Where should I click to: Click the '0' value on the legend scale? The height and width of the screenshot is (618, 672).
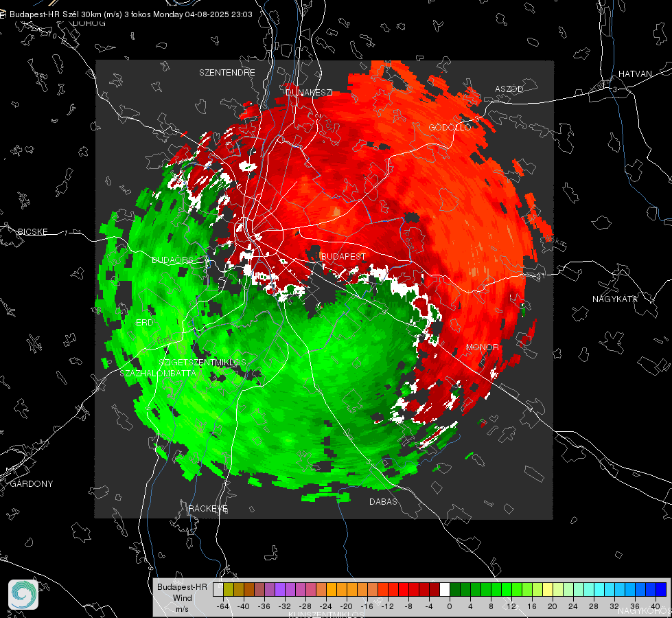point(450,606)
